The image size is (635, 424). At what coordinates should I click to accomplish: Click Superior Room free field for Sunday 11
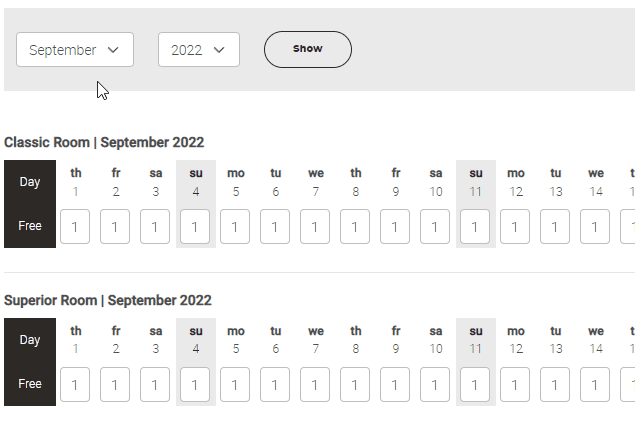(x=475, y=384)
